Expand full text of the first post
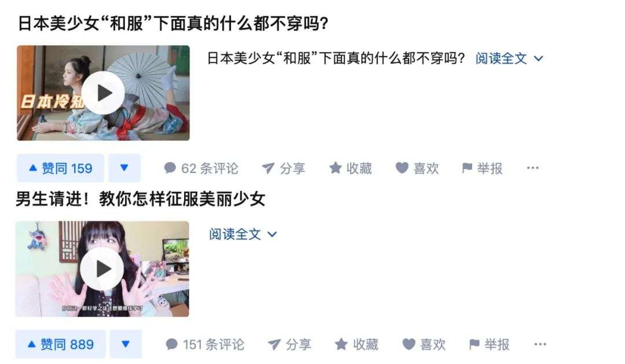The width and height of the screenshot is (625, 364). tap(509, 58)
